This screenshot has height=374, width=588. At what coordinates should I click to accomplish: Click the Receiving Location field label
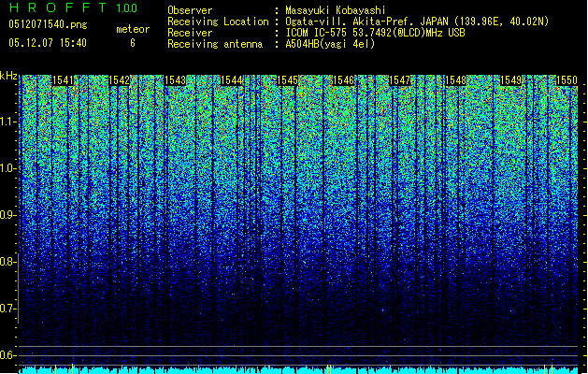(218, 22)
